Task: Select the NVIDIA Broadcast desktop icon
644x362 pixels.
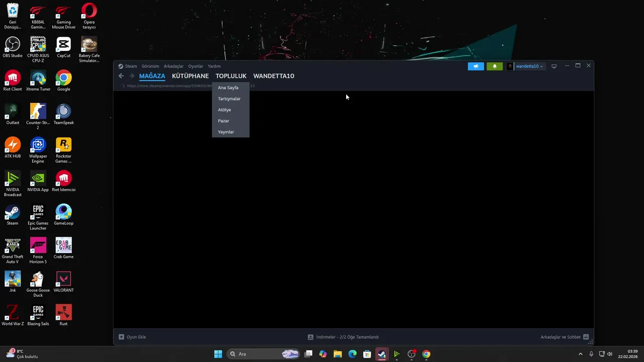Action: point(13,184)
